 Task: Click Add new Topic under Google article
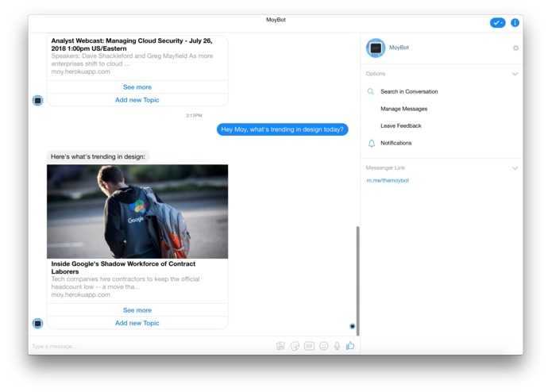[137, 323]
